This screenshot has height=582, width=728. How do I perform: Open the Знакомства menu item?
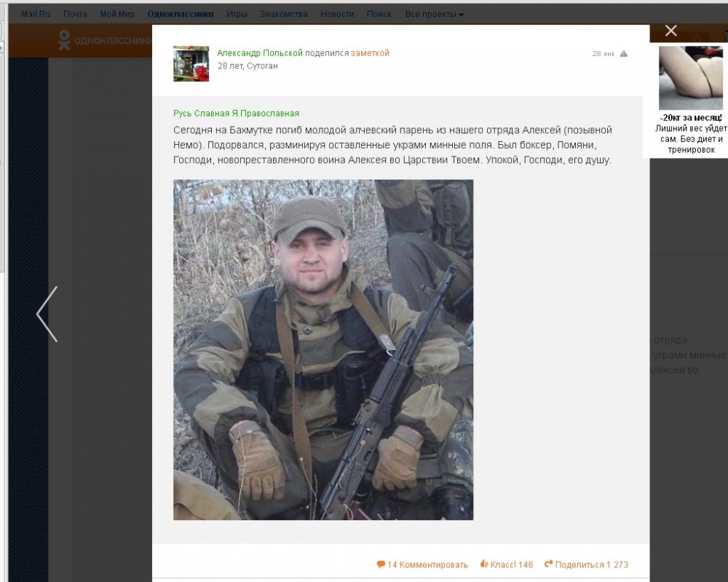click(284, 15)
